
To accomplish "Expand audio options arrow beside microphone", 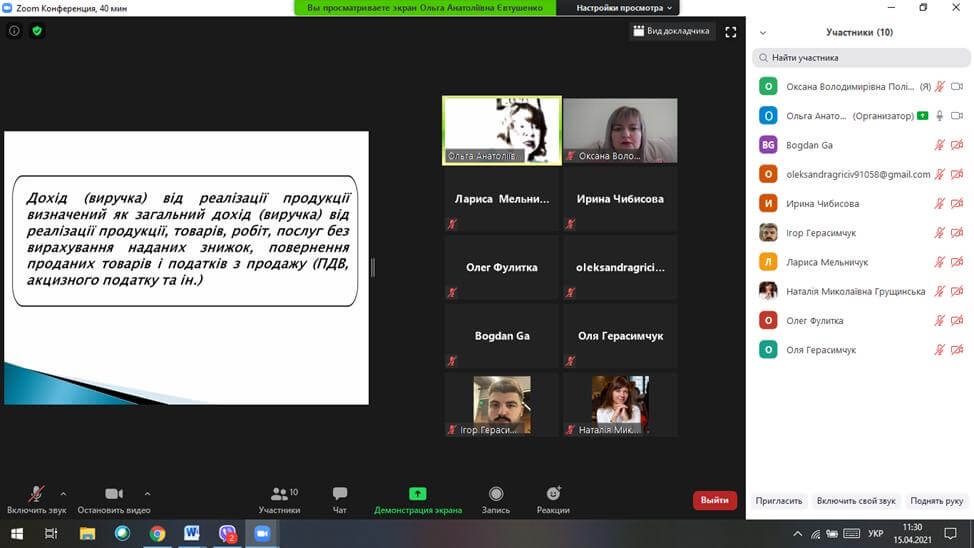I will coord(63,493).
